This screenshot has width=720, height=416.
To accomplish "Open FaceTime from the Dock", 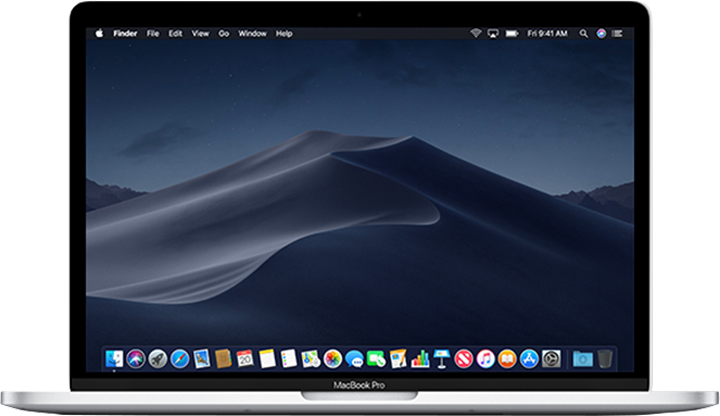I will (376, 358).
